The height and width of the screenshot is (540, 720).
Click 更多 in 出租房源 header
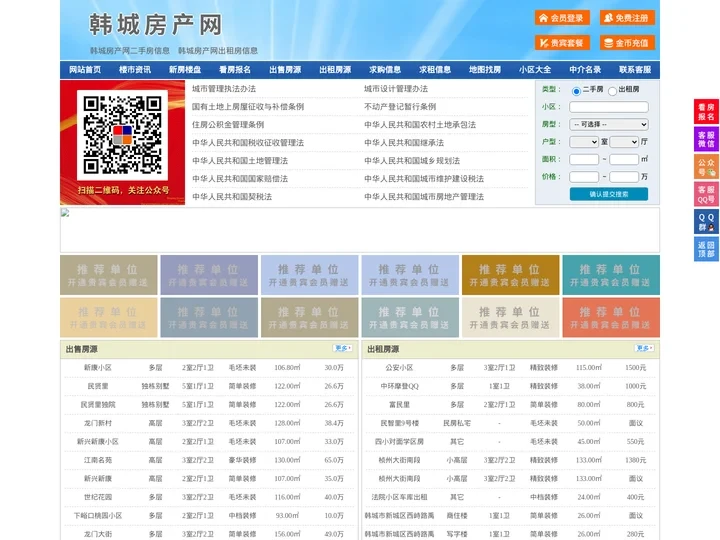pyautogui.click(x=644, y=349)
